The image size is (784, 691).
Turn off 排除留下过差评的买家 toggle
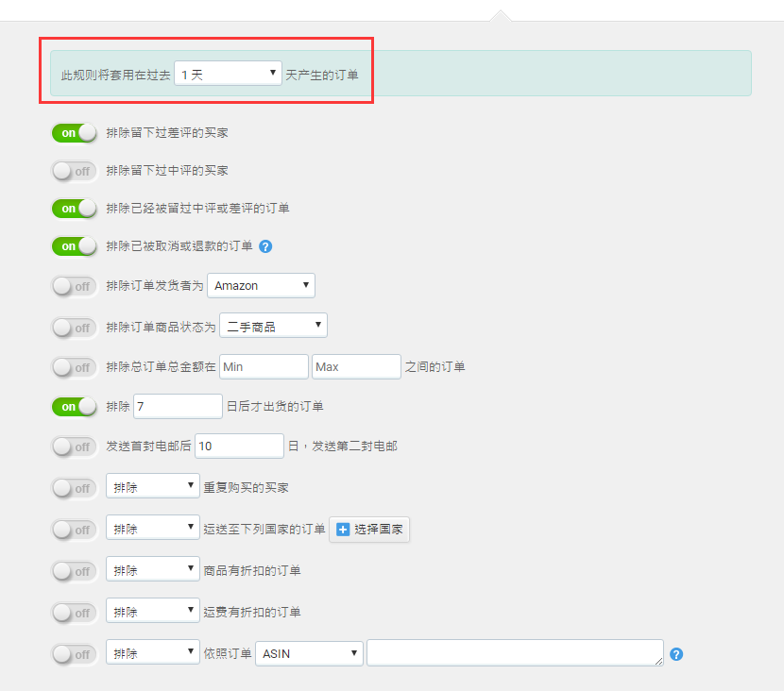pyautogui.click(x=75, y=133)
